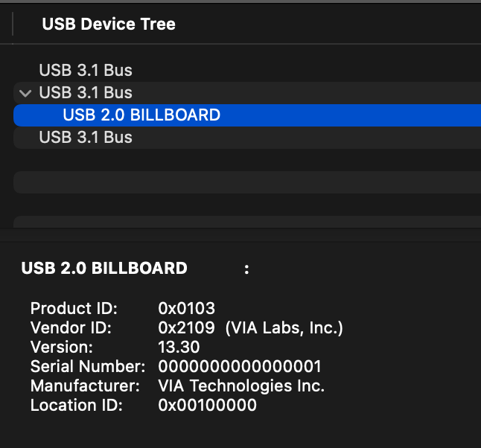Select the topmost USB 3.1 Bus entry
481x448 pixels.
[x=86, y=71]
